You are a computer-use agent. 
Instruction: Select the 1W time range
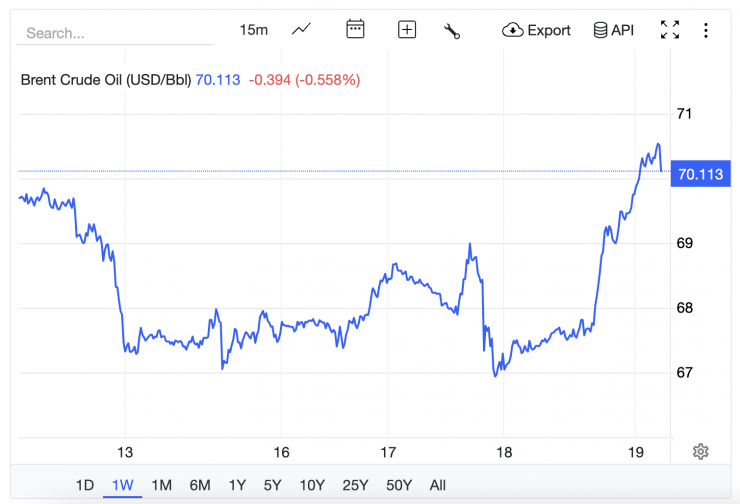click(123, 485)
